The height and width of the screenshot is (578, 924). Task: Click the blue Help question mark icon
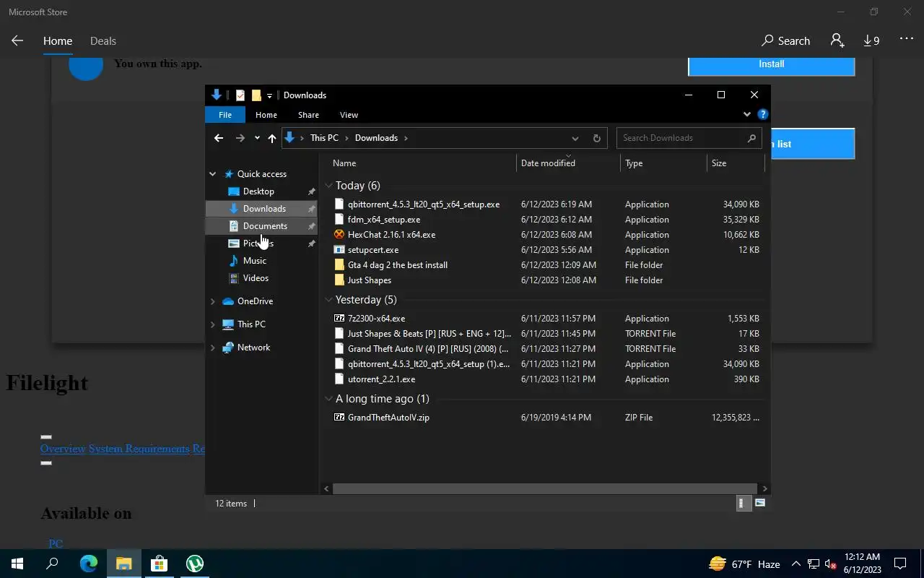pyautogui.click(x=763, y=114)
